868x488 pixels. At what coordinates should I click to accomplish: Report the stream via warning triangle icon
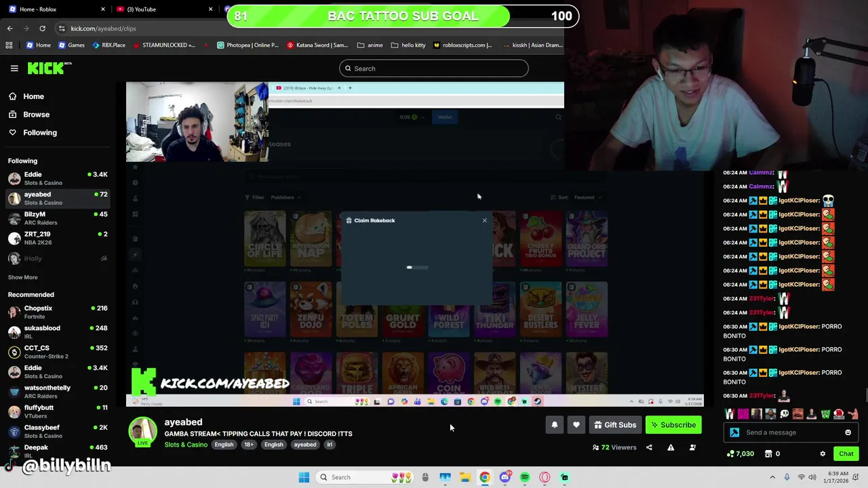click(671, 447)
